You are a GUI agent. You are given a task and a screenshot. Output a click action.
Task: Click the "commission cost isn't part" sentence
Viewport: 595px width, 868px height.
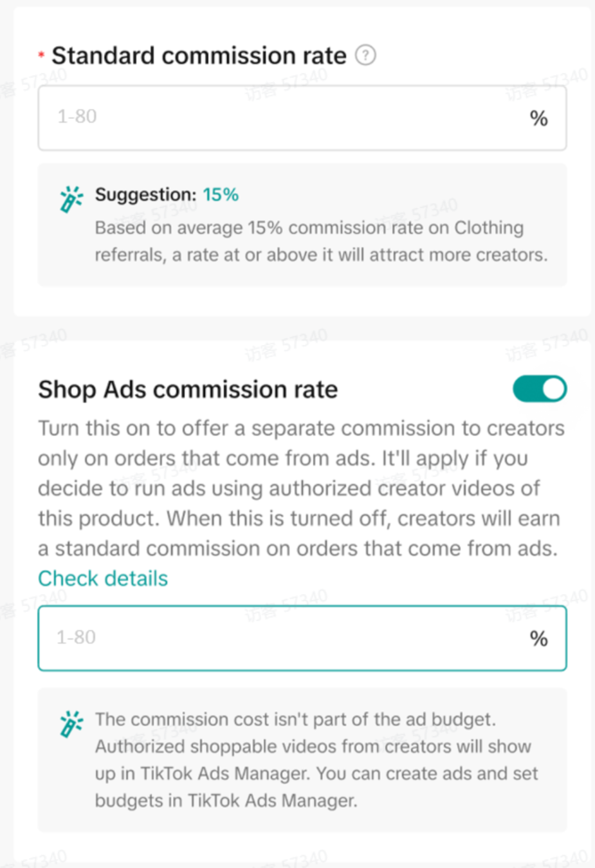click(295, 719)
